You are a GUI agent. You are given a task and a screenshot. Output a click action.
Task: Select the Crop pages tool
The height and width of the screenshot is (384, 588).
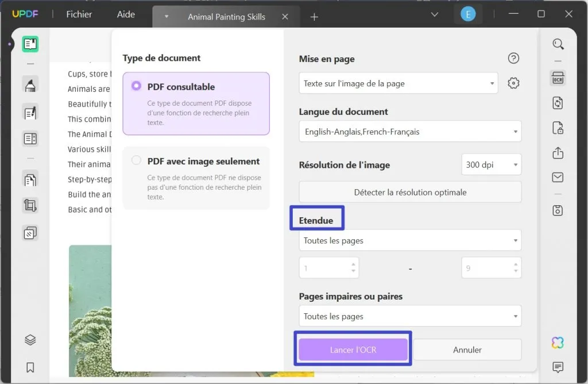[30, 205]
